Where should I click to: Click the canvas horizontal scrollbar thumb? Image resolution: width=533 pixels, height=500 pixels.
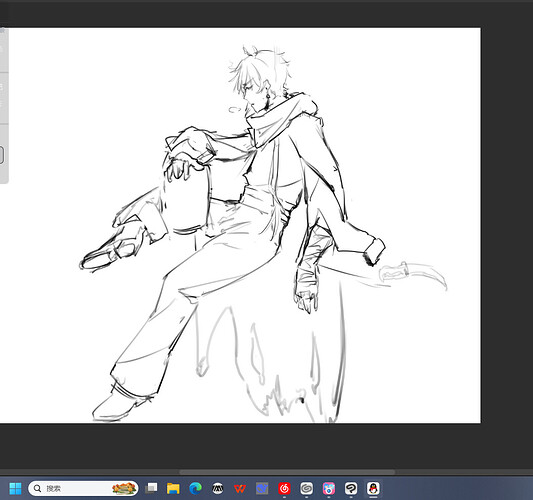pos(287,472)
